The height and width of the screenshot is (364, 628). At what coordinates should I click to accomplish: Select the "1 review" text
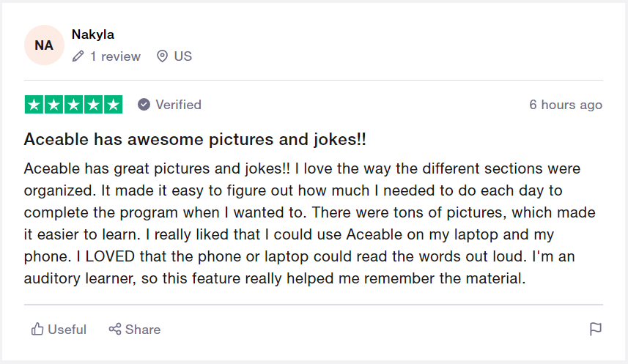115,56
